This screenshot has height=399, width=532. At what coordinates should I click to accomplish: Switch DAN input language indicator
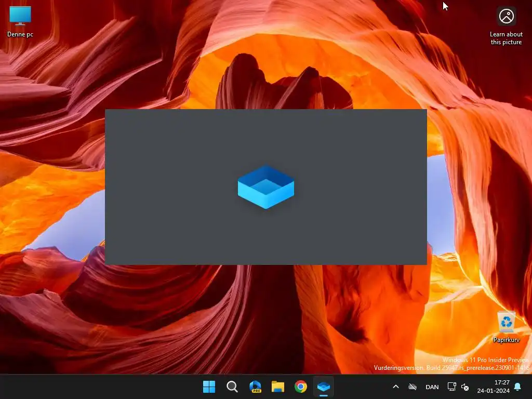[x=432, y=387]
